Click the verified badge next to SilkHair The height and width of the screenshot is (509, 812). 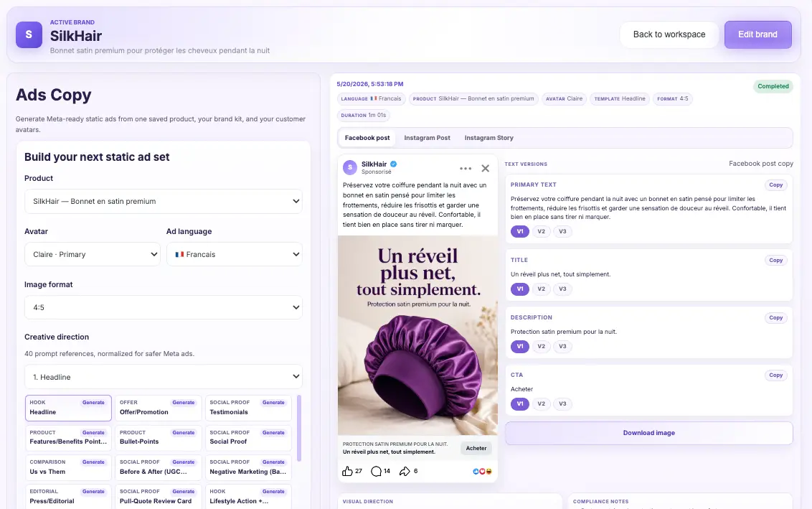[394, 164]
